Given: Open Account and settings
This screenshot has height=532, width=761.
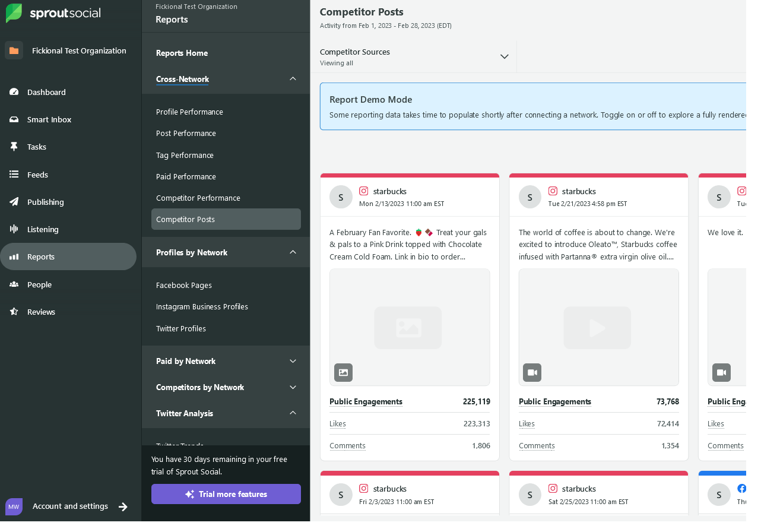Looking at the screenshot, I should [70, 506].
